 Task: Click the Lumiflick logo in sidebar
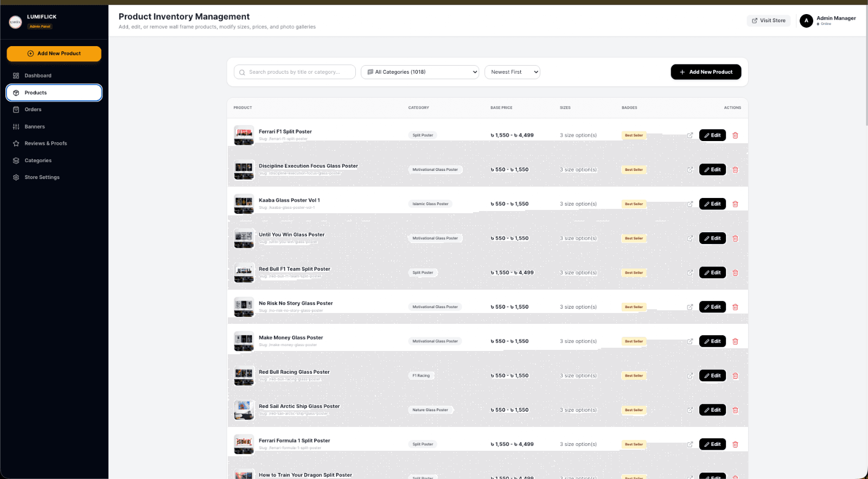click(15, 22)
